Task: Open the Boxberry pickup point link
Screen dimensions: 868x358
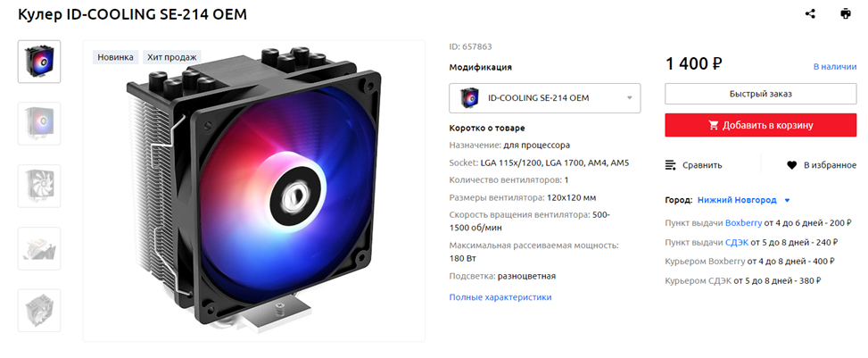Action: click(743, 223)
